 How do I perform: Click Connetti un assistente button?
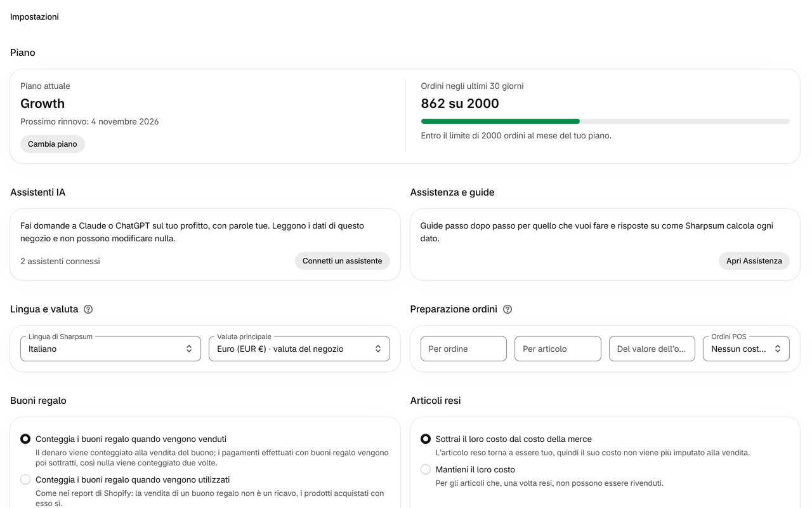(x=343, y=261)
